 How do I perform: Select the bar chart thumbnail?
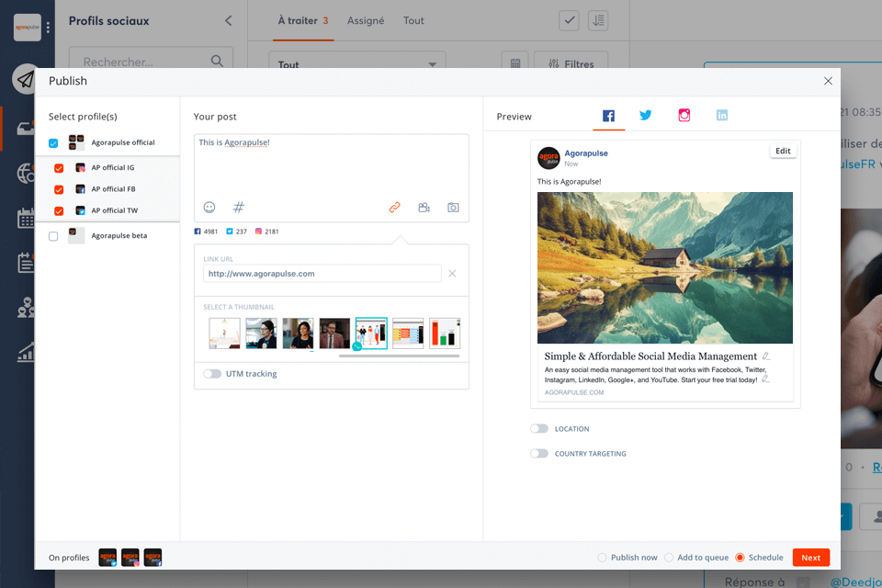coord(445,334)
